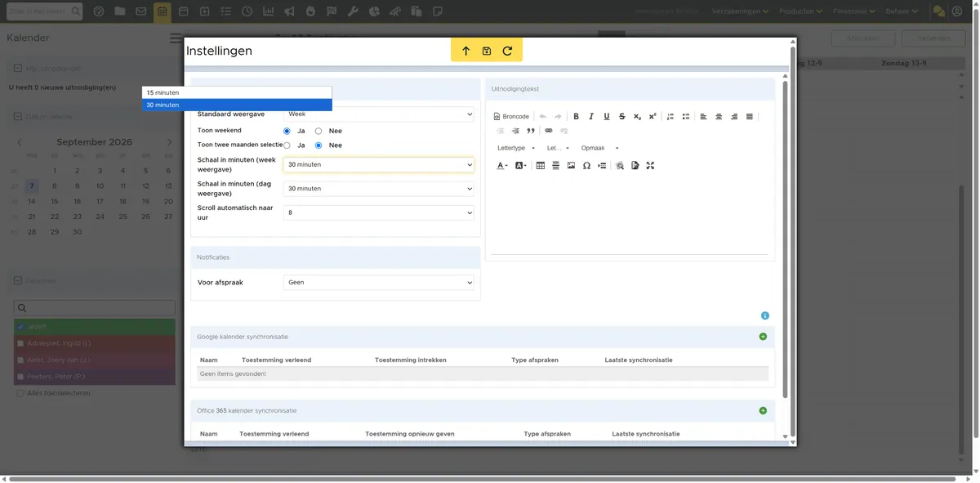Open the megaphone icon in top navigation

click(x=289, y=12)
